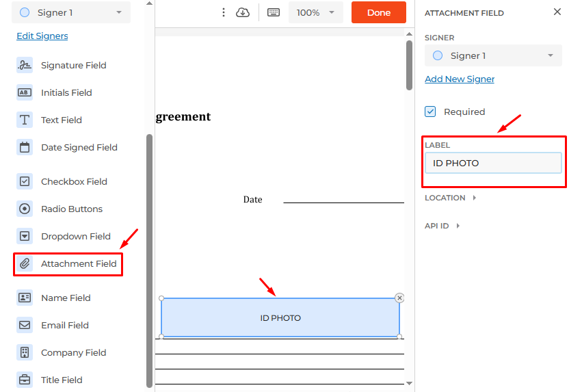The height and width of the screenshot is (392, 569).
Task: Remove the ID PHOTO field with X
Action: click(x=399, y=298)
